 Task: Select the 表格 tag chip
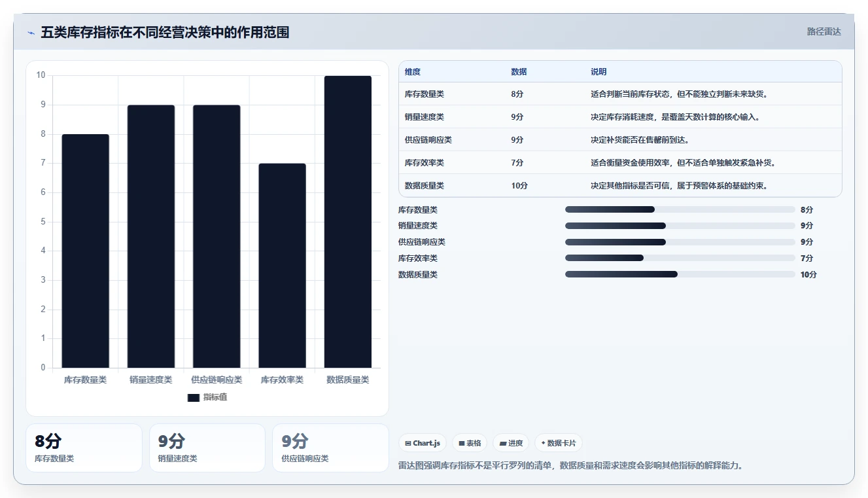click(x=470, y=443)
